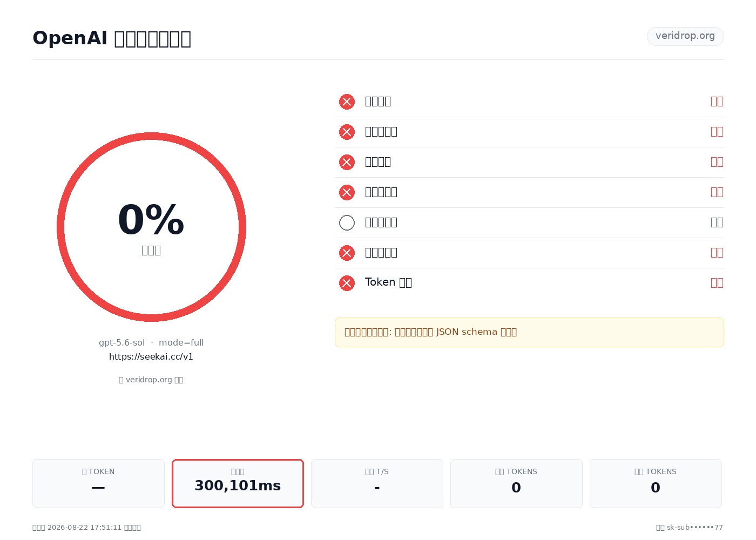Select the TOKEN card showing a dash
The image size is (756, 540).
click(98, 483)
